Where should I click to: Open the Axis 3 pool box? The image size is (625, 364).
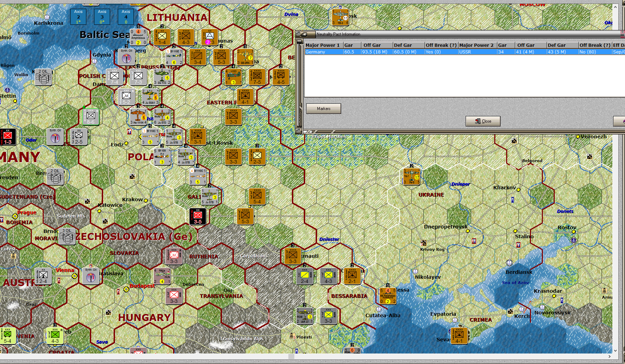(x=102, y=16)
